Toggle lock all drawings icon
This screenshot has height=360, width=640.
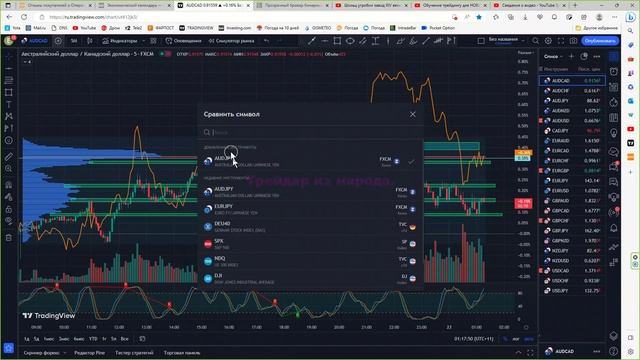pyautogui.click(x=9, y=209)
